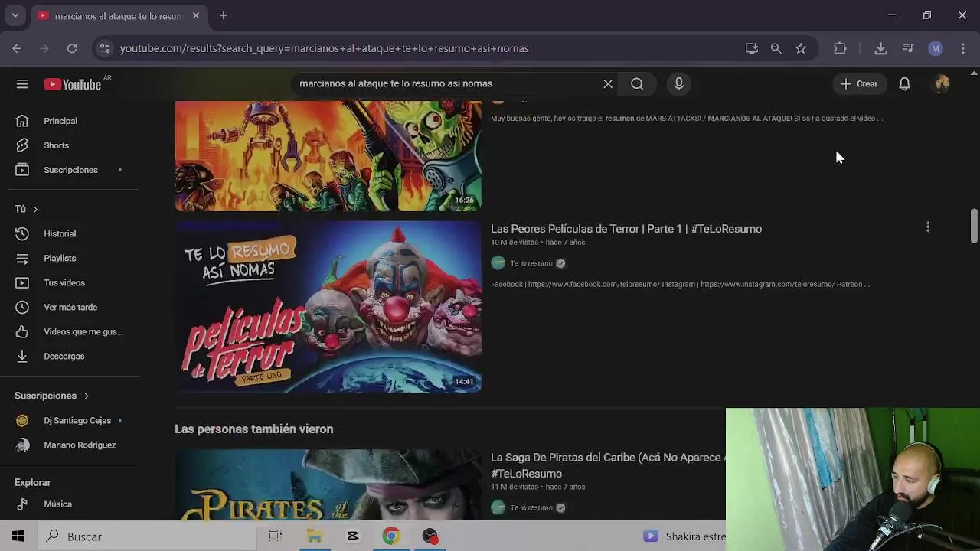980x551 pixels.
Task: Click the taskbar Buscar search box
Action: pyautogui.click(x=145, y=536)
